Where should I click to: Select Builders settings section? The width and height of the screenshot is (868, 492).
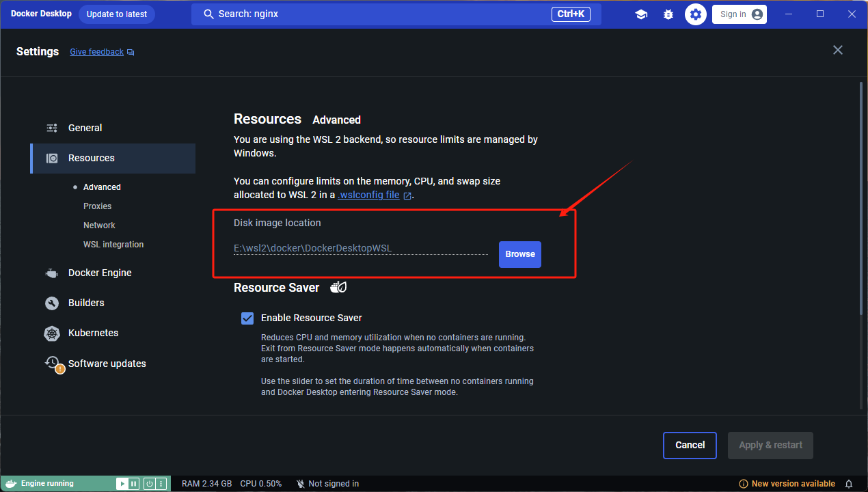113,303
